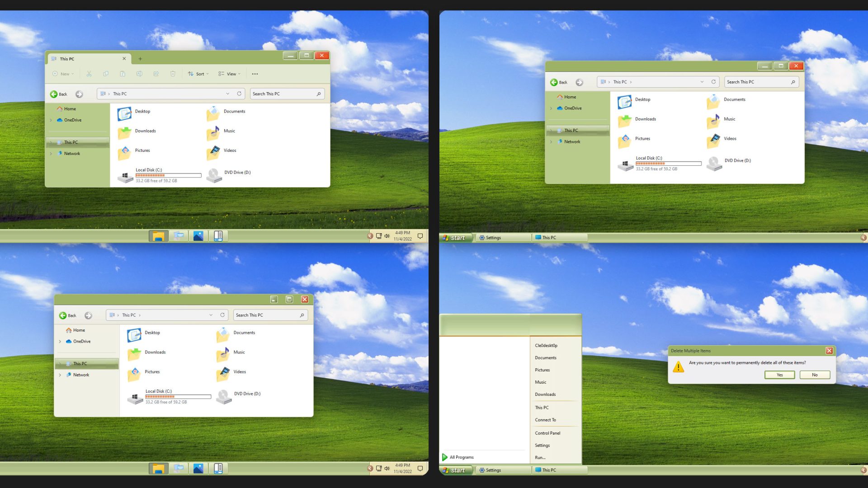
Task: Click Yes in the Delete Multiple Items dialog
Action: click(779, 375)
